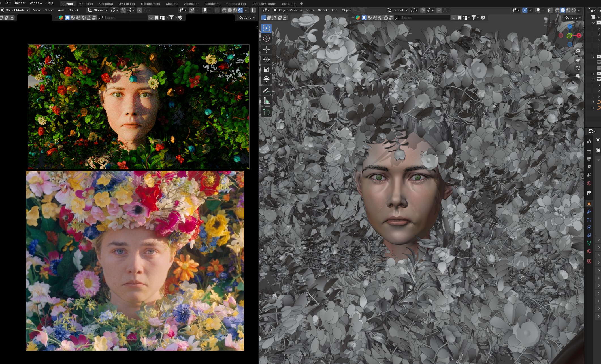Select the Move tool in right viewport
Image resolution: width=601 pixels, height=364 pixels.
266,50
